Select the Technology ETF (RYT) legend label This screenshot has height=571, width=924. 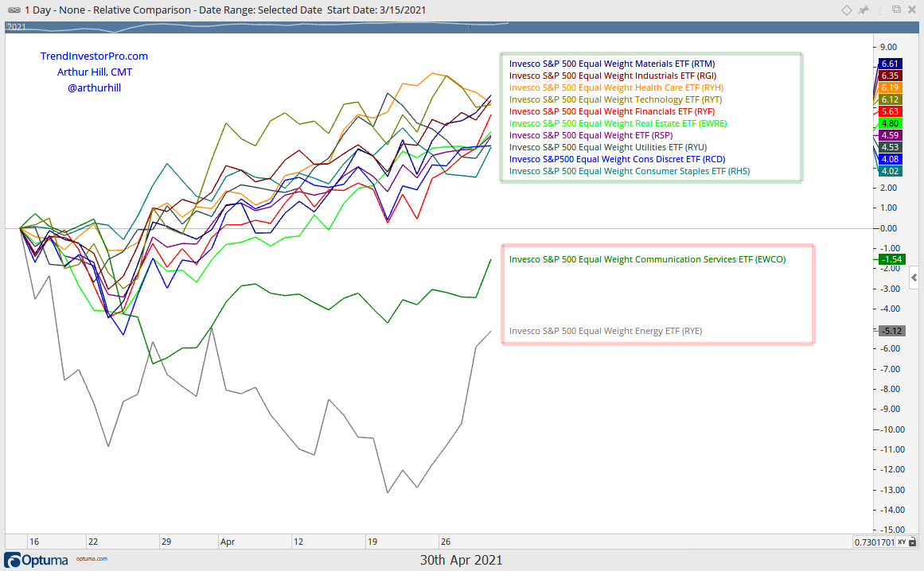(616, 99)
